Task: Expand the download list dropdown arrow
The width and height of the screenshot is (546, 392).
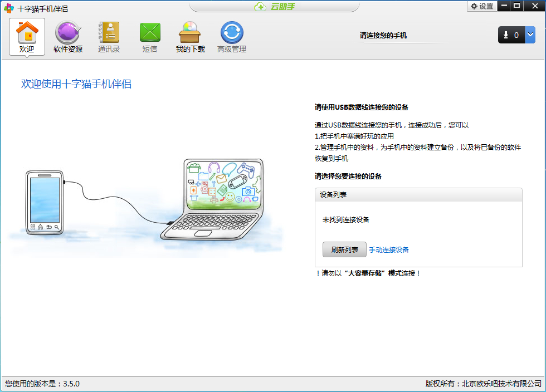Action: click(530, 35)
